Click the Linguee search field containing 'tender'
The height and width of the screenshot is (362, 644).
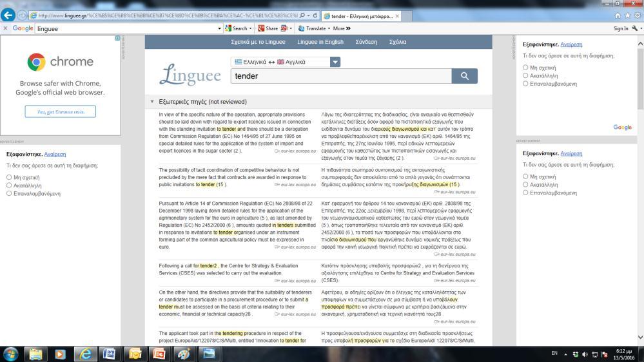click(341, 76)
